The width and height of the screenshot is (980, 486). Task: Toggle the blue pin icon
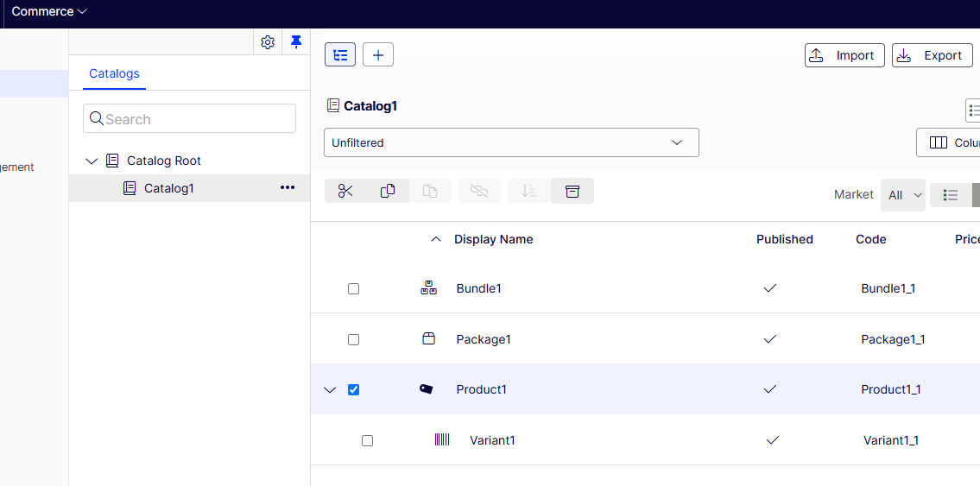tap(296, 42)
